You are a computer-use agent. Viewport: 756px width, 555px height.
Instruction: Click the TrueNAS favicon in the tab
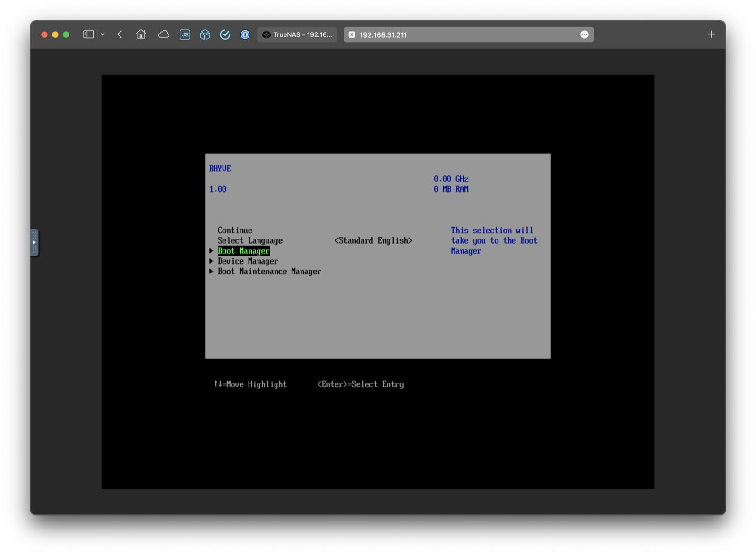tap(267, 34)
